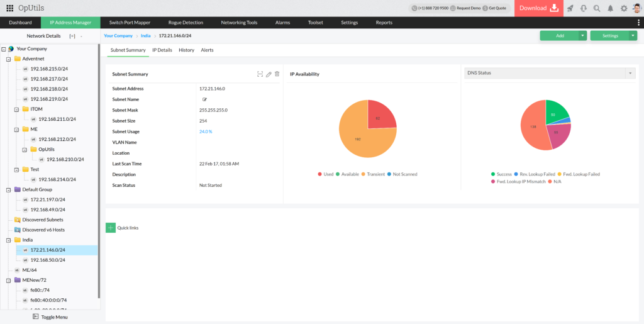Select subnet 192.168.50.0/24 in the tree
The image size is (644, 324).
(x=48, y=260)
